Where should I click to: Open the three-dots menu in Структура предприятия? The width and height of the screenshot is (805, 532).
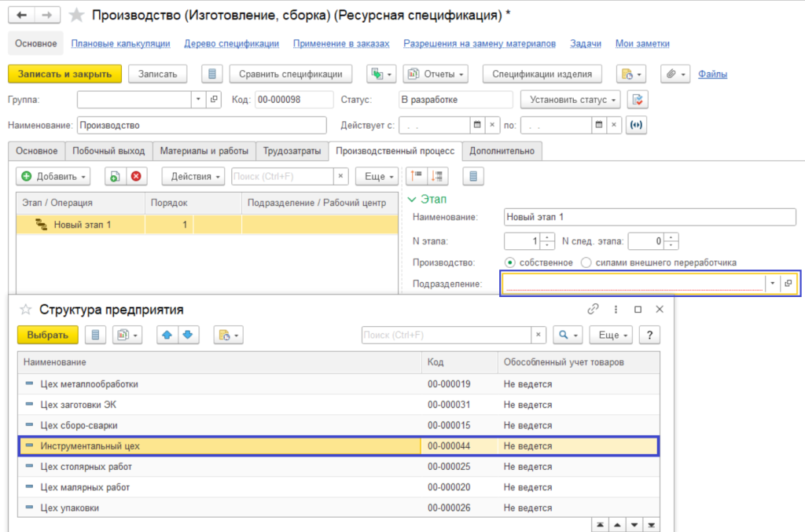[616, 309]
